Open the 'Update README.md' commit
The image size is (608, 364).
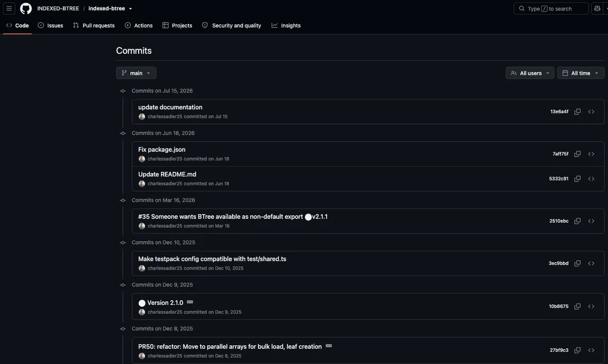(167, 174)
